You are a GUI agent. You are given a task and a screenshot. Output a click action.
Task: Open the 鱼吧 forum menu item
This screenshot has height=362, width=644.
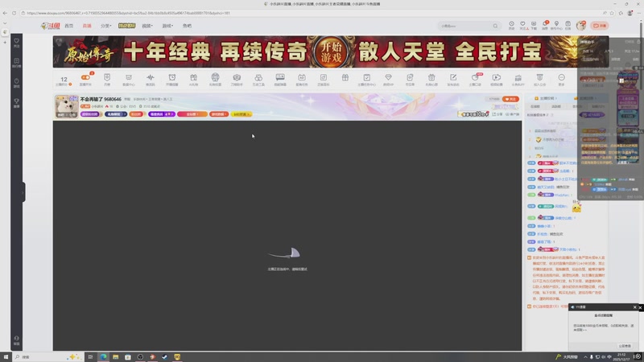click(x=187, y=26)
